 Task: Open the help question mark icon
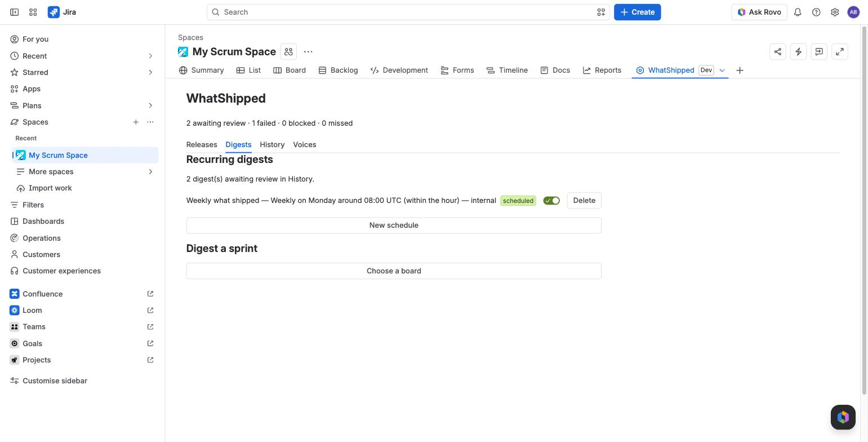pyautogui.click(x=816, y=12)
